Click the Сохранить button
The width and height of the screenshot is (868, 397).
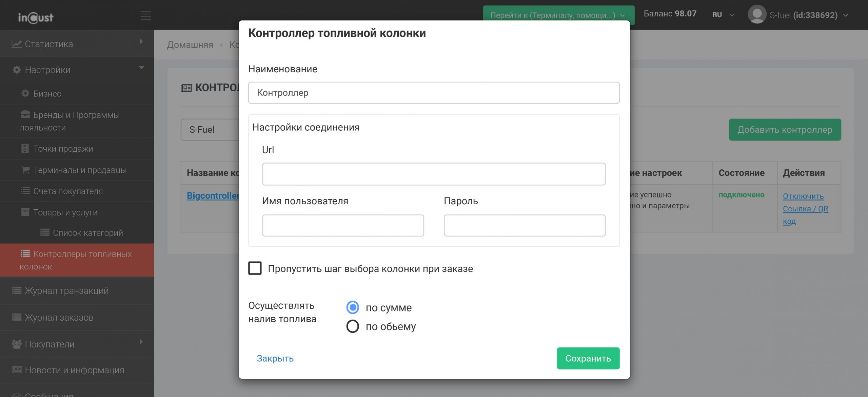click(588, 358)
